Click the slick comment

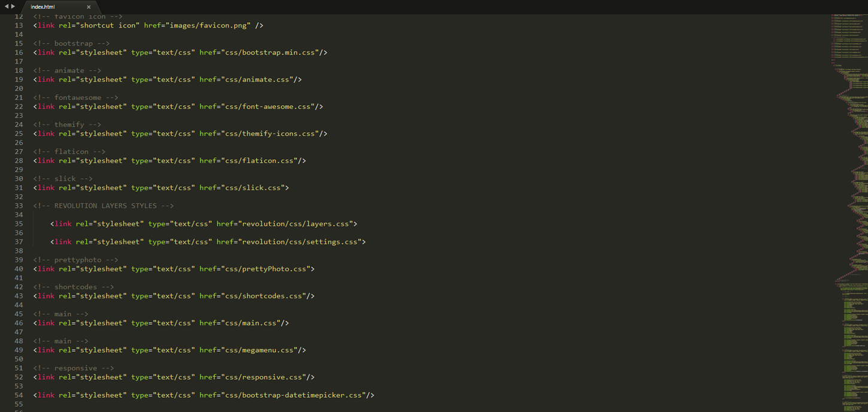click(x=63, y=178)
